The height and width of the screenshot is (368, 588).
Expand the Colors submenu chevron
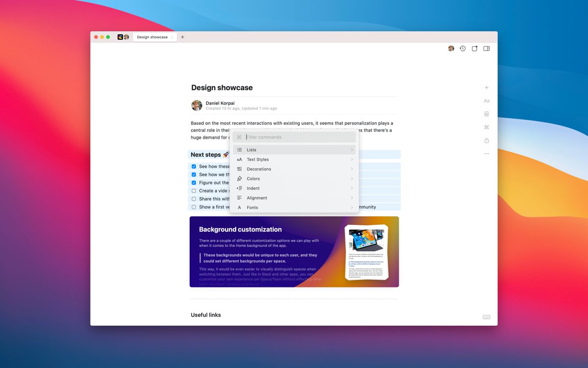click(x=352, y=179)
